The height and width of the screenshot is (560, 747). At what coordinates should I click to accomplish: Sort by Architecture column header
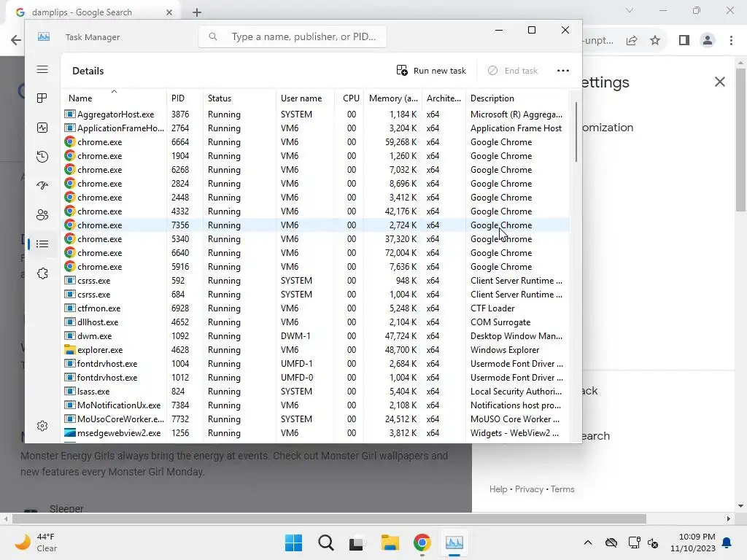point(444,98)
